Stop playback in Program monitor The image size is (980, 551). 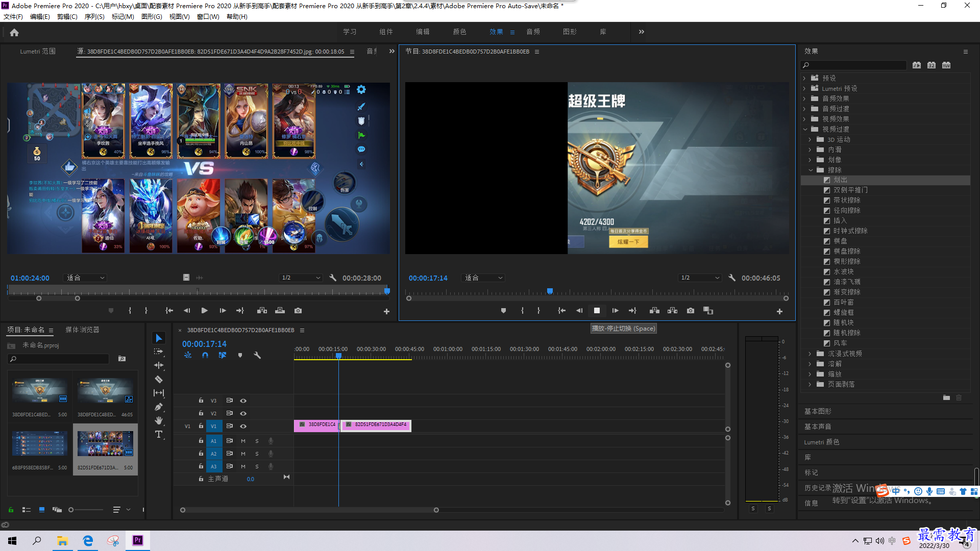point(597,311)
